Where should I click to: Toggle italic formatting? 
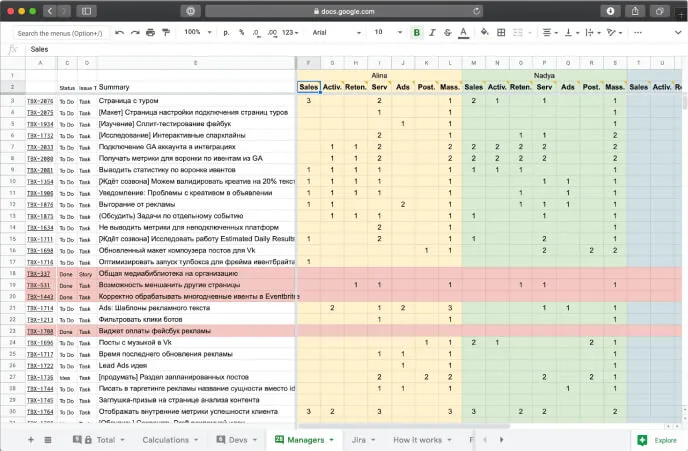pos(432,32)
